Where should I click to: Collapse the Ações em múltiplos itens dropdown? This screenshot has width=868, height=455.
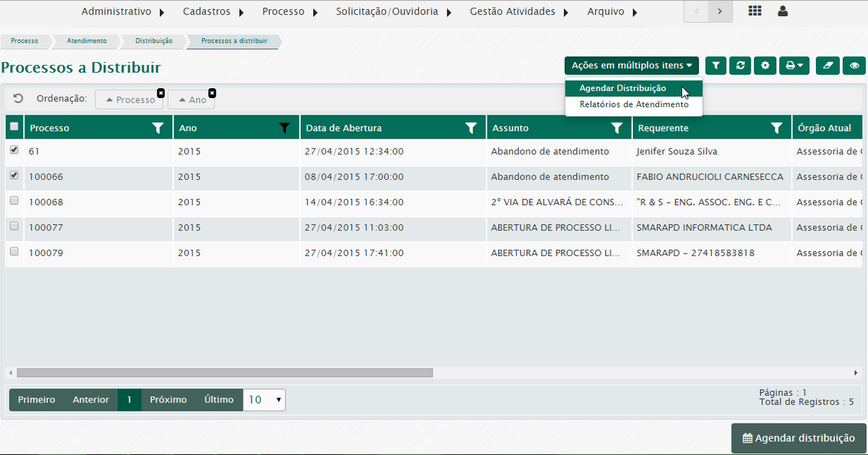pyautogui.click(x=631, y=66)
